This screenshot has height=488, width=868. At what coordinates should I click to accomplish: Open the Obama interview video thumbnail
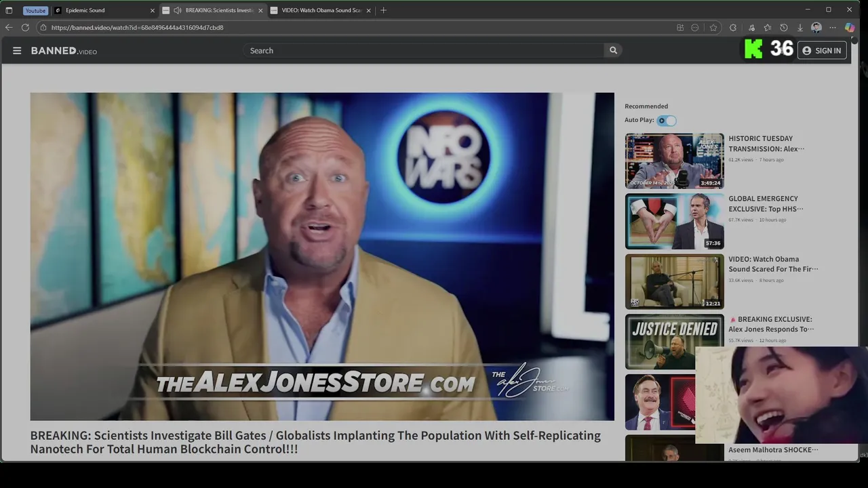[x=674, y=281]
